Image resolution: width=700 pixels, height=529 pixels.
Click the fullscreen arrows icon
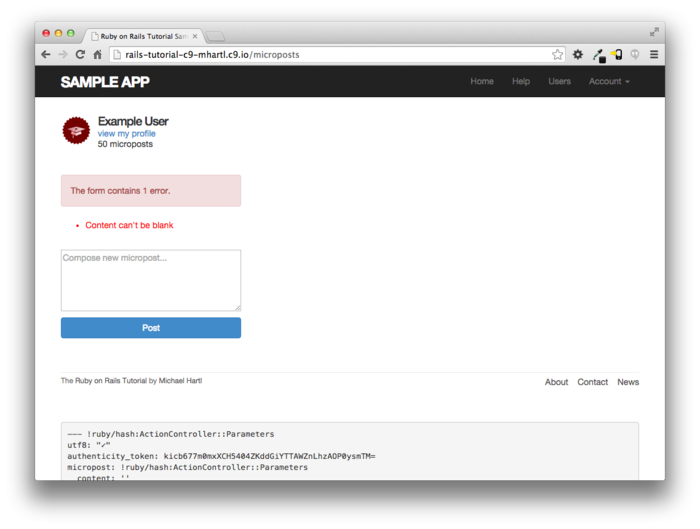tap(654, 32)
